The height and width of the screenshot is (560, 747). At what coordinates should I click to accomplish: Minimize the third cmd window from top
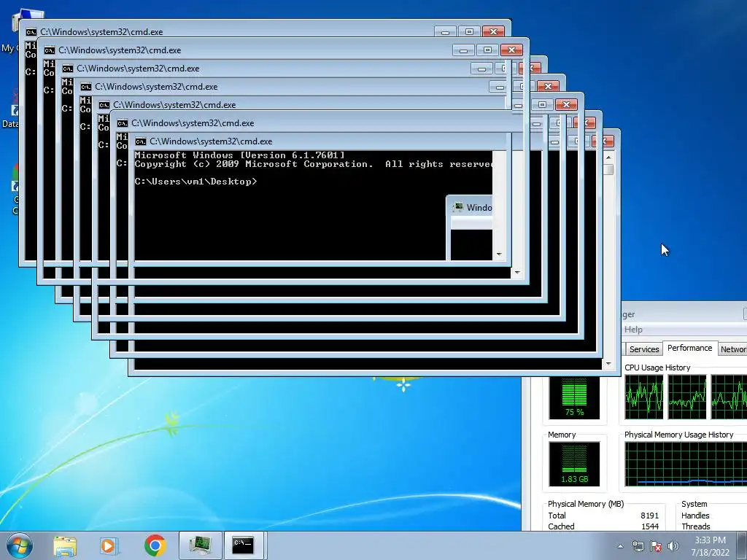tap(481, 69)
